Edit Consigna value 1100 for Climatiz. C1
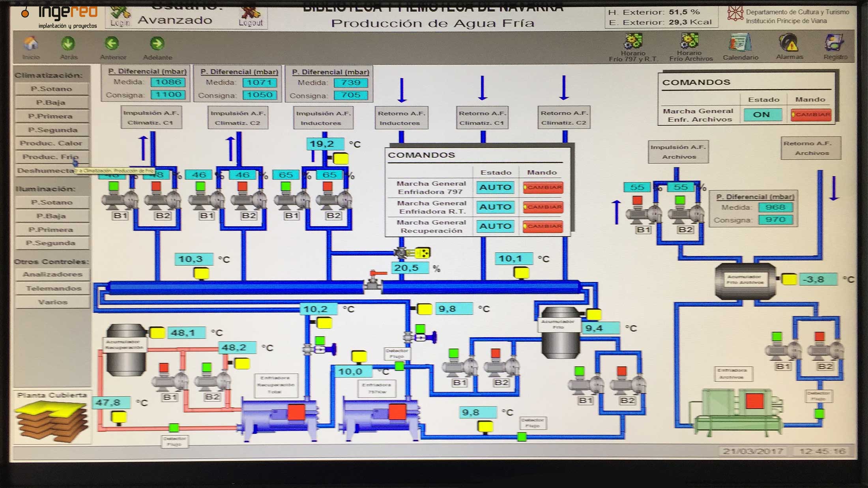 [168, 95]
